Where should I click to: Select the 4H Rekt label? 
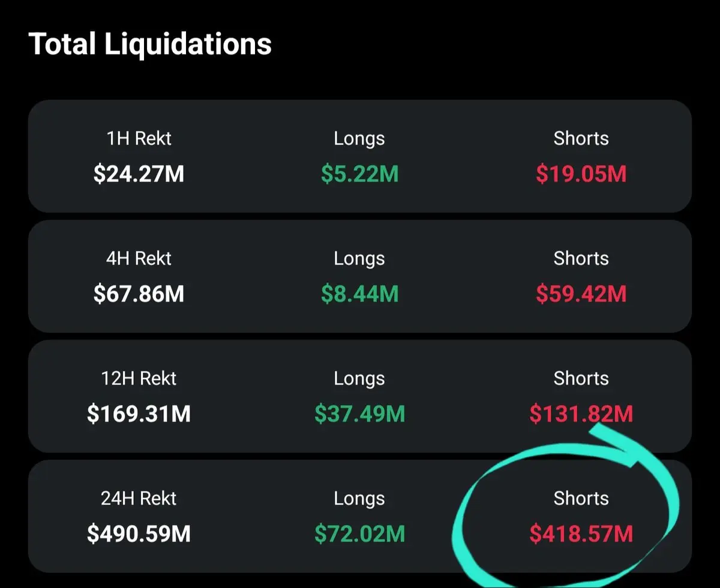tap(139, 259)
